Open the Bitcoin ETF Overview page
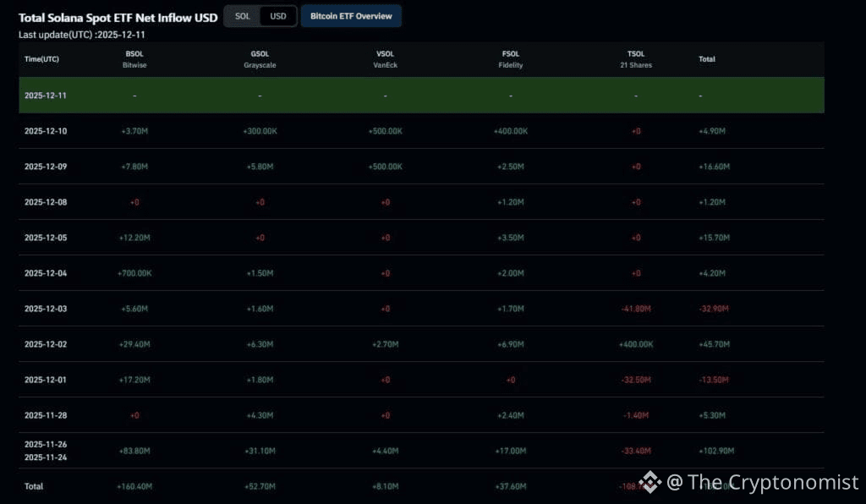Viewport: 866px width, 504px height. pos(351,15)
